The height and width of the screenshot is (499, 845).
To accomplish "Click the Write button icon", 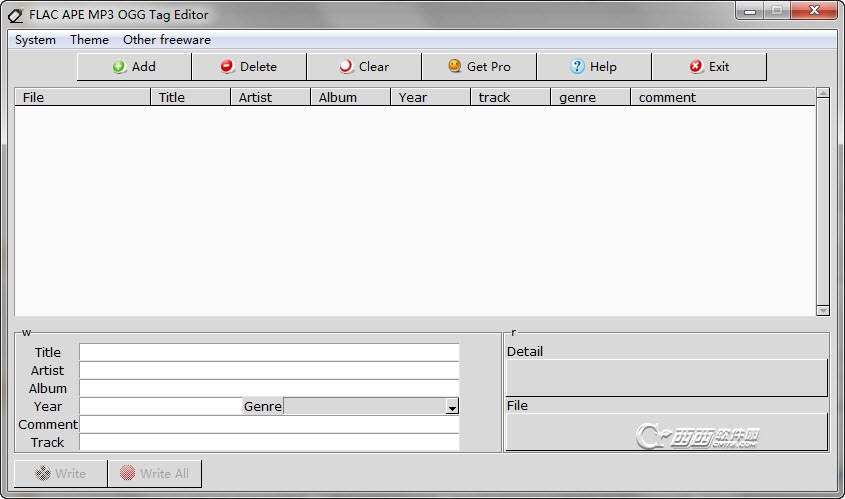I will pyautogui.click(x=43, y=473).
